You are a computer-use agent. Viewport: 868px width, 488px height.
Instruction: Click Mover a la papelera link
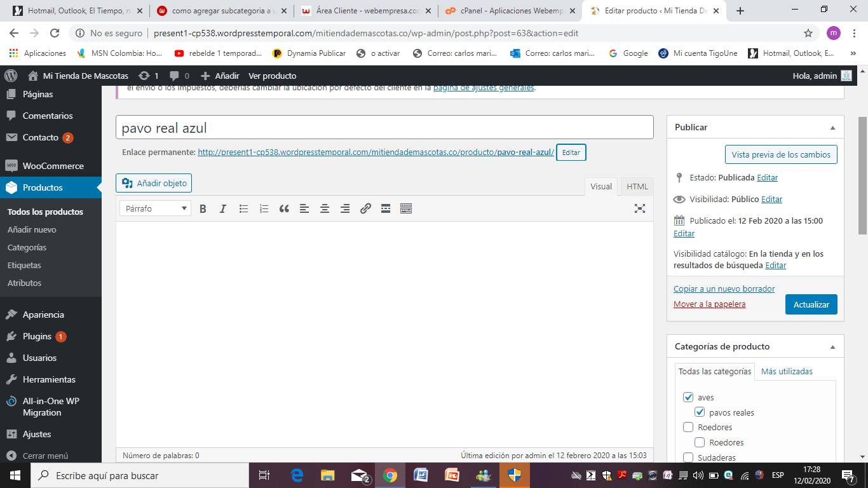(709, 304)
